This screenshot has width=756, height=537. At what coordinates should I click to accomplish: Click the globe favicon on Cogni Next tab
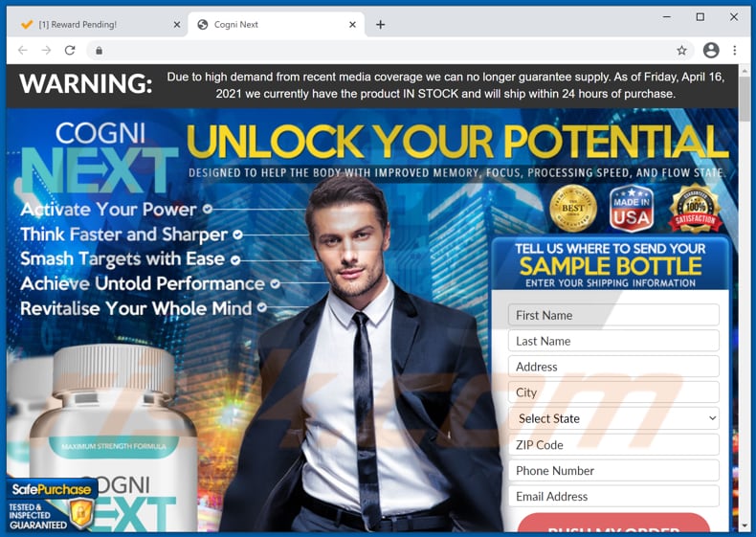(203, 25)
